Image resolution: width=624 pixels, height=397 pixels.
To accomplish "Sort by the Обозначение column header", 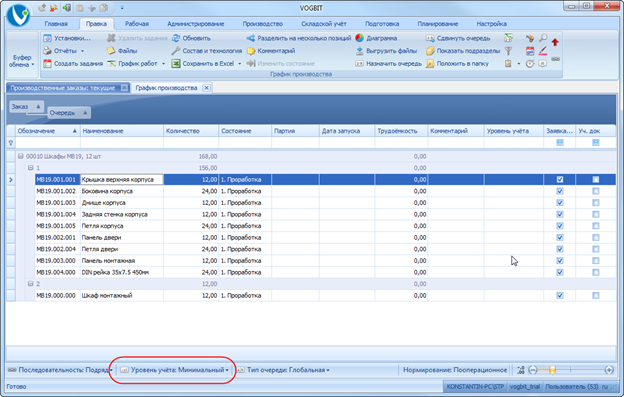I will pos(47,131).
